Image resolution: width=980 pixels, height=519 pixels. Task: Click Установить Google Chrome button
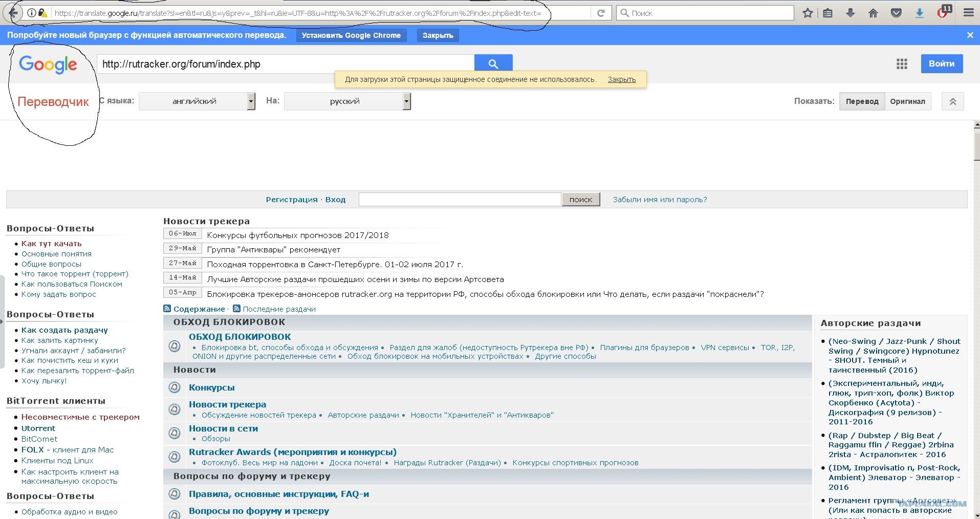pos(351,35)
